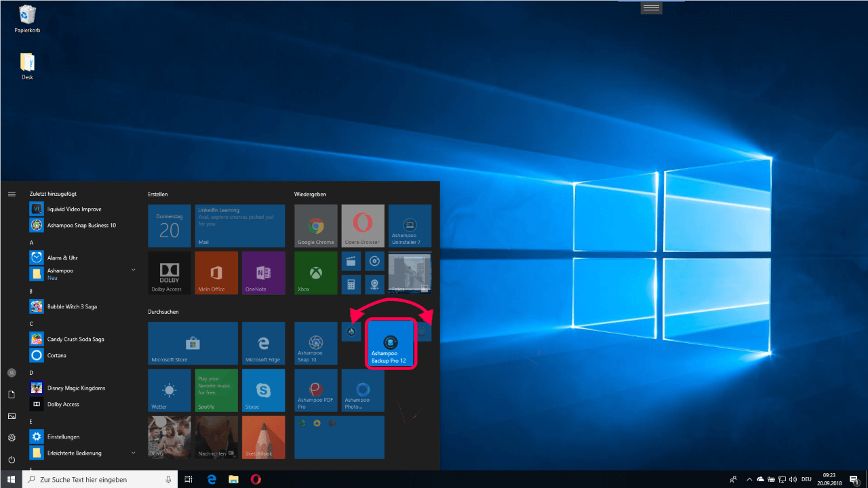Viewport: 868px width, 488px height.
Task: Switch input language via DEU indicator
Action: pos(806,479)
